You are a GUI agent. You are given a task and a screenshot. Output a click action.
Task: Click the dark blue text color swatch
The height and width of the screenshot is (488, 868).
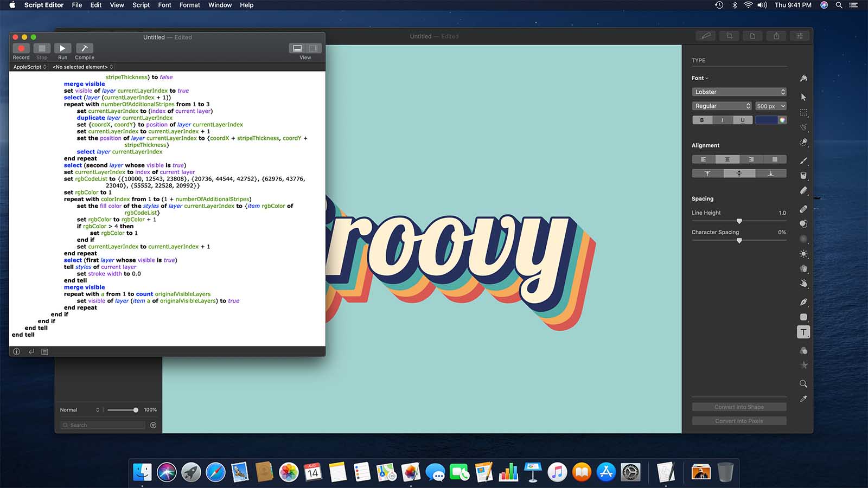point(766,120)
